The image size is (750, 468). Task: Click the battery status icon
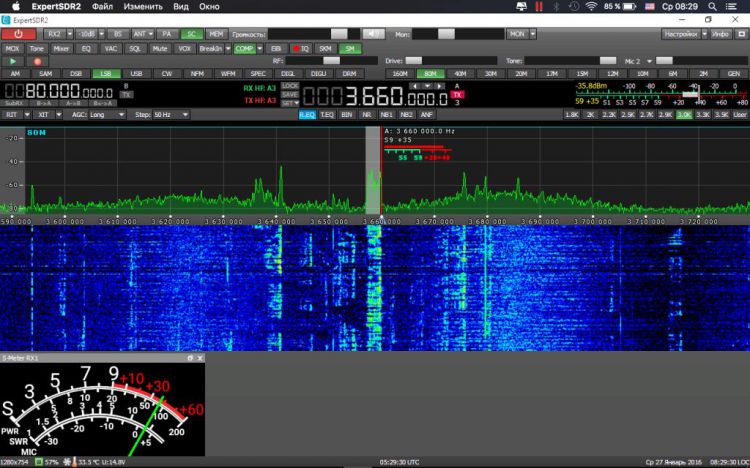click(x=629, y=6)
